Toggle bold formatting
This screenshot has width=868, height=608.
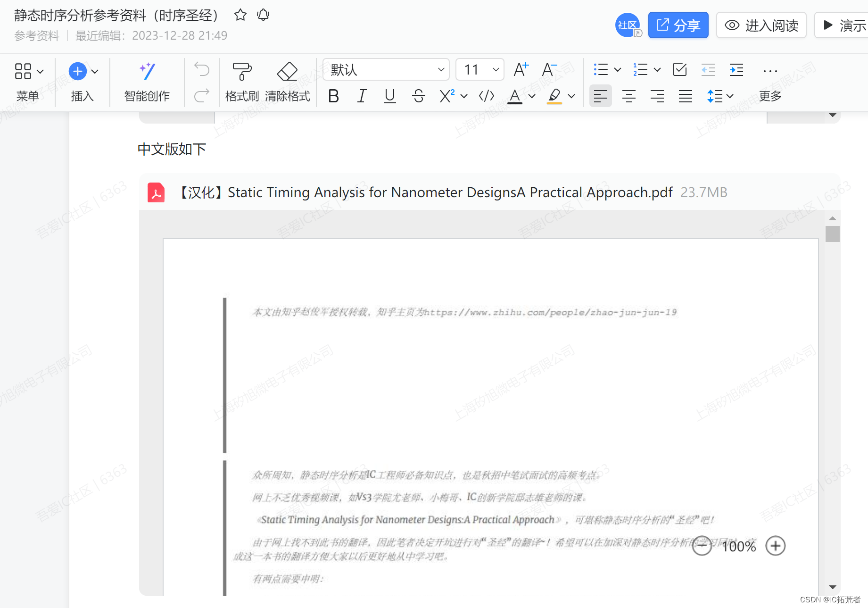pos(334,96)
